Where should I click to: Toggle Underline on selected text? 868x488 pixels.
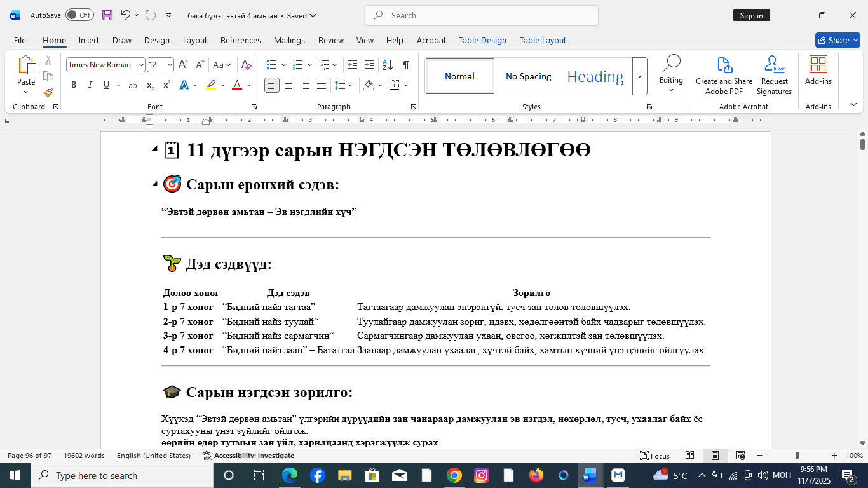coord(105,84)
